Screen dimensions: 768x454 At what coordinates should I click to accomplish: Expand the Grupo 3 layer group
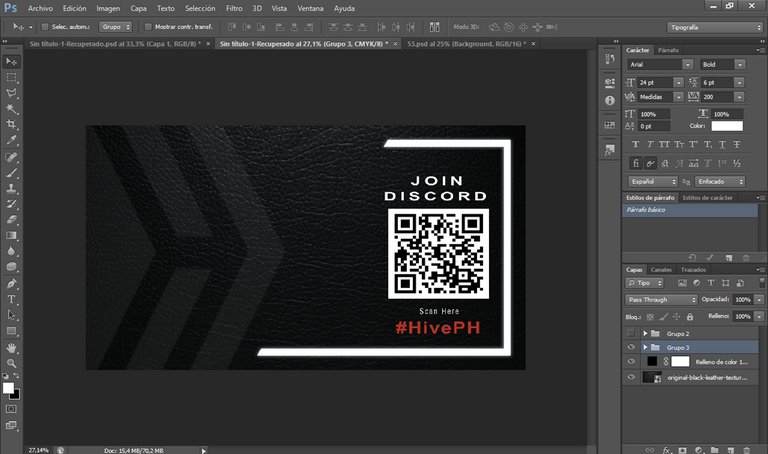645,347
